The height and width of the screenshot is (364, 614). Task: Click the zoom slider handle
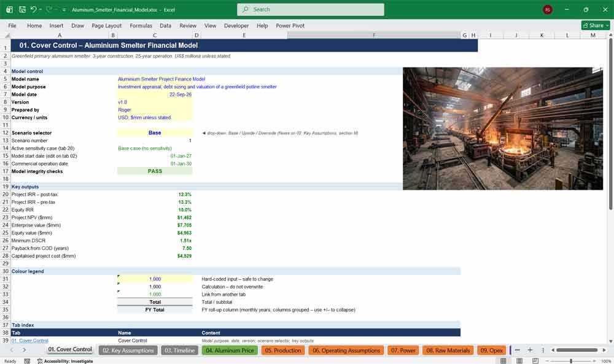[x=571, y=361]
